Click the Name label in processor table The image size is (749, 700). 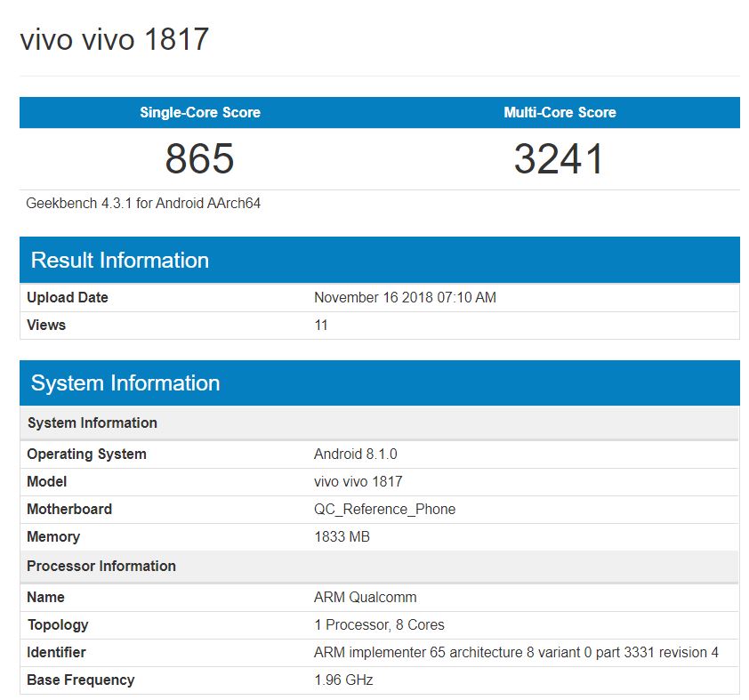coord(45,598)
